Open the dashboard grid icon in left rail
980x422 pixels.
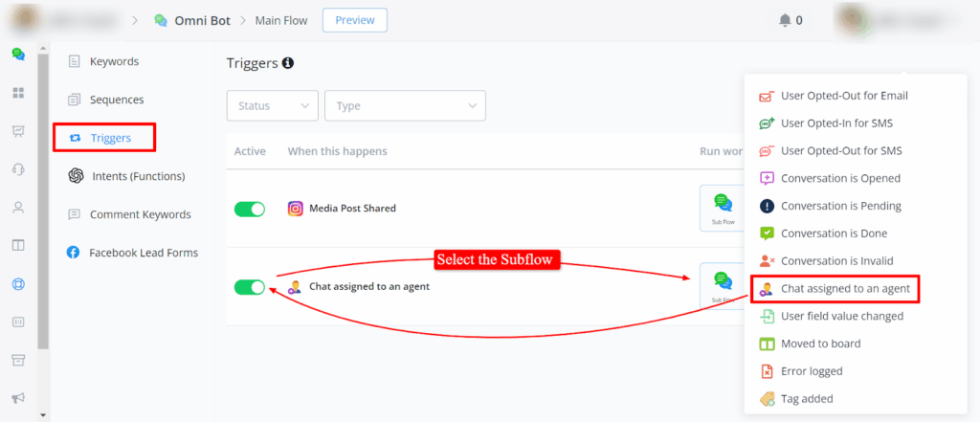tap(17, 93)
